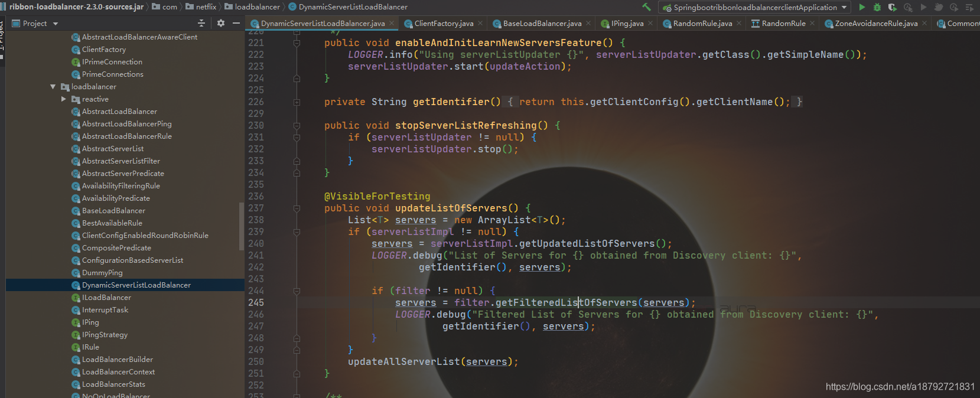Fold the stopServerListRefreshing method
The height and width of the screenshot is (398, 980).
pos(297,126)
